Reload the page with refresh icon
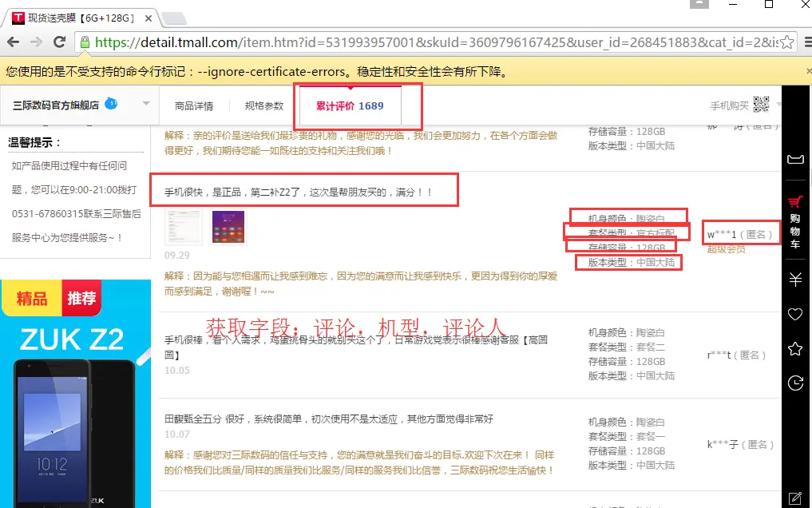The height and width of the screenshot is (508, 812). [60, 42]
